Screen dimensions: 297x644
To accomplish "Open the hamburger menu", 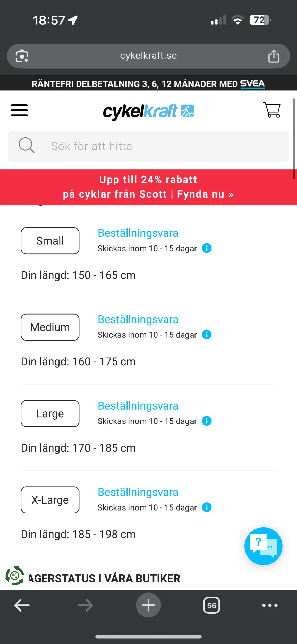I will 19,110.
